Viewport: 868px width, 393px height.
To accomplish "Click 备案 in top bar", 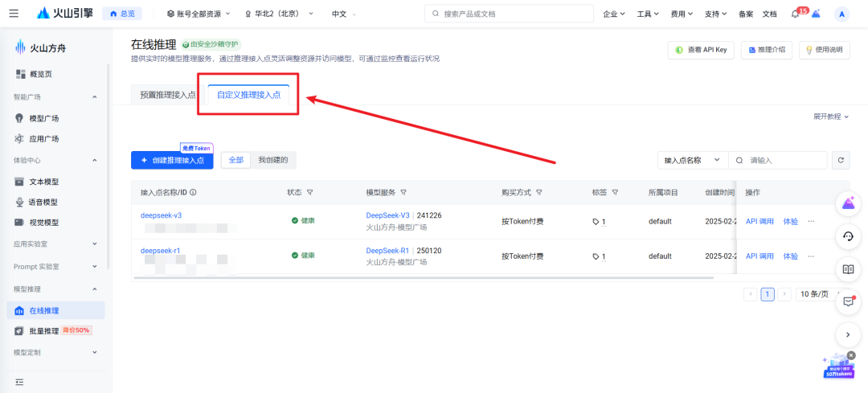I will pyautogui.click(x=746, y=14).
